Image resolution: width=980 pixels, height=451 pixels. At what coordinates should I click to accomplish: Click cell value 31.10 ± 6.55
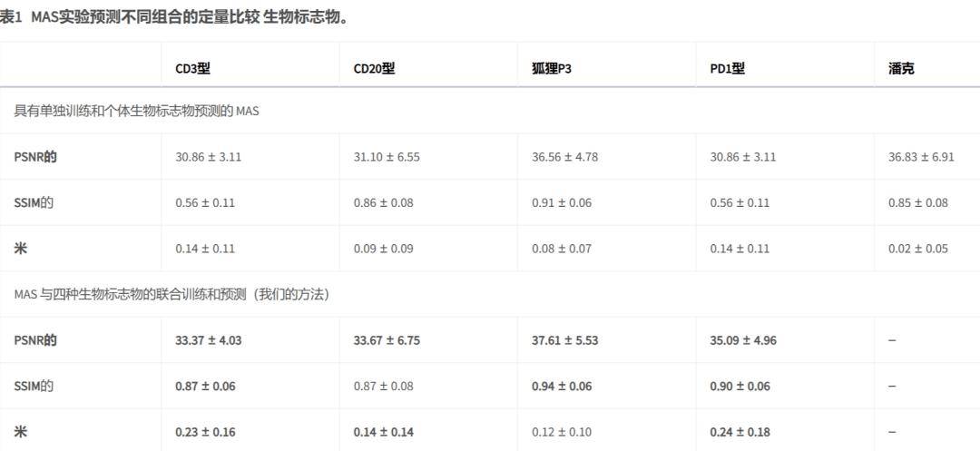pyautogui.click(x=387, y=157)
